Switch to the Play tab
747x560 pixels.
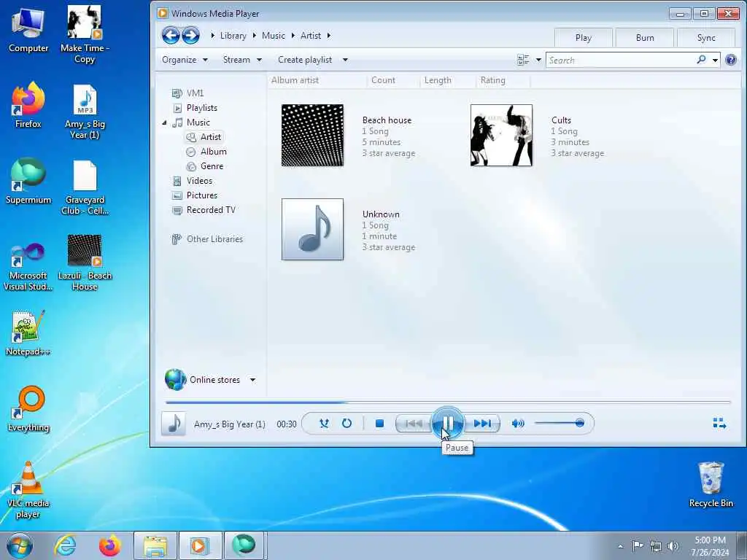coord(583,38)
